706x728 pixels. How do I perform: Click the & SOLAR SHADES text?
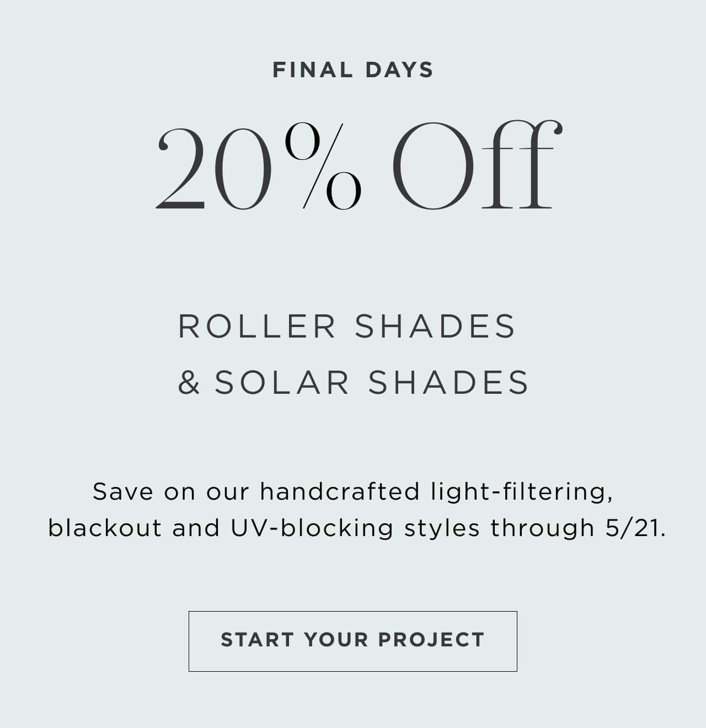tap(354, 382)
